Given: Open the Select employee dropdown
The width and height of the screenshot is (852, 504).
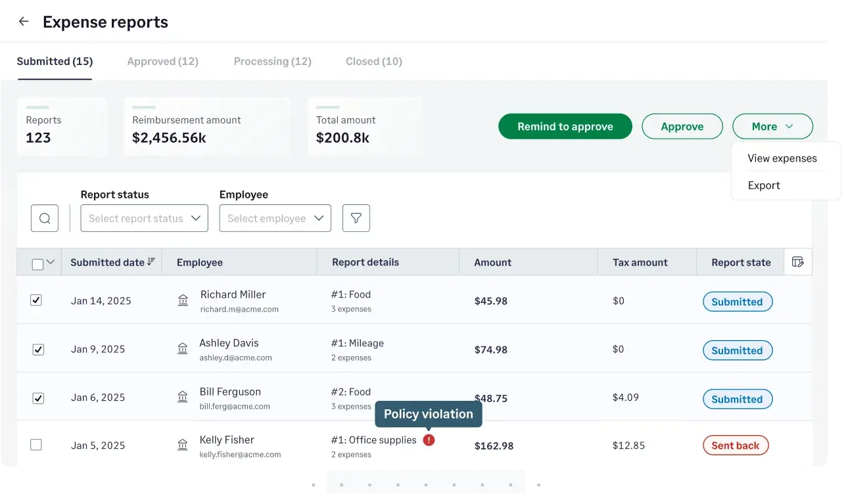Looking at the screenshot, I should pyautogui.click(x=275, y=218).
